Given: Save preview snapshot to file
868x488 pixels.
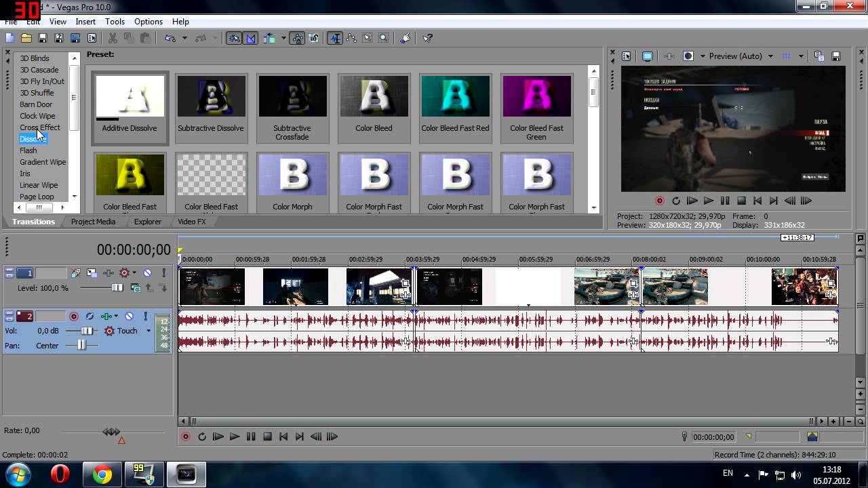Looking at the screenshot, I should pyautogui.click(x=836, y=56).
